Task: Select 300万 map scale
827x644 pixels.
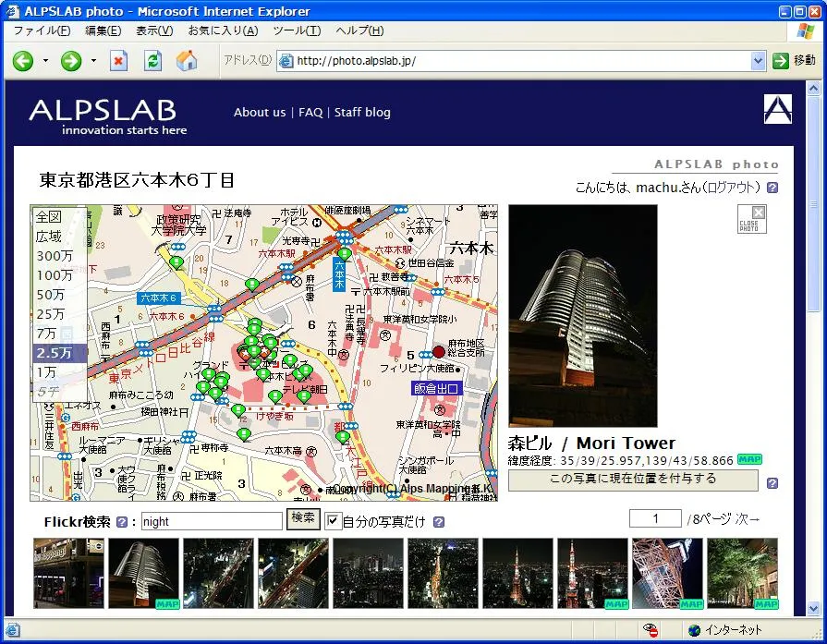Action: click(x=55, y=256)
